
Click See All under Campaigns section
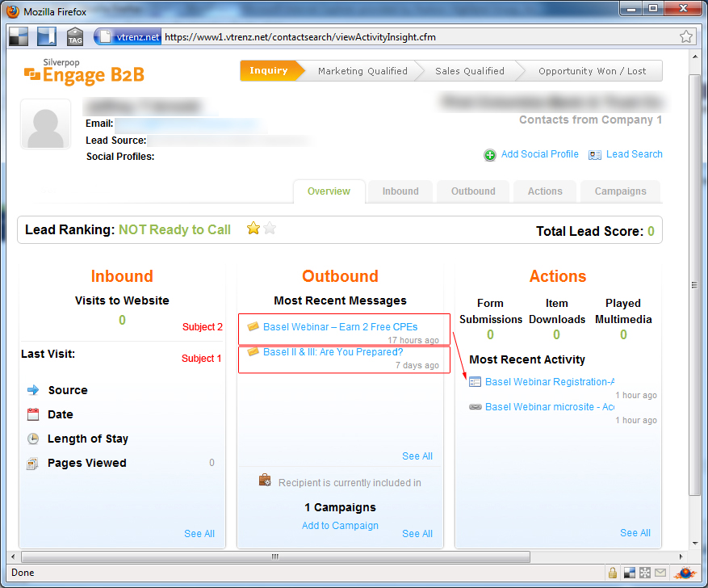pos(417,534)
